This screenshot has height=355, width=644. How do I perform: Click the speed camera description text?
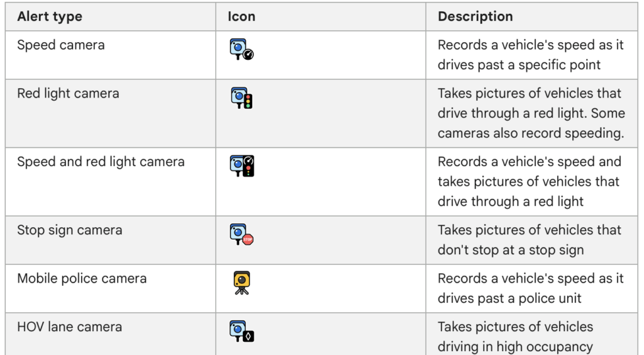point(531,55)
